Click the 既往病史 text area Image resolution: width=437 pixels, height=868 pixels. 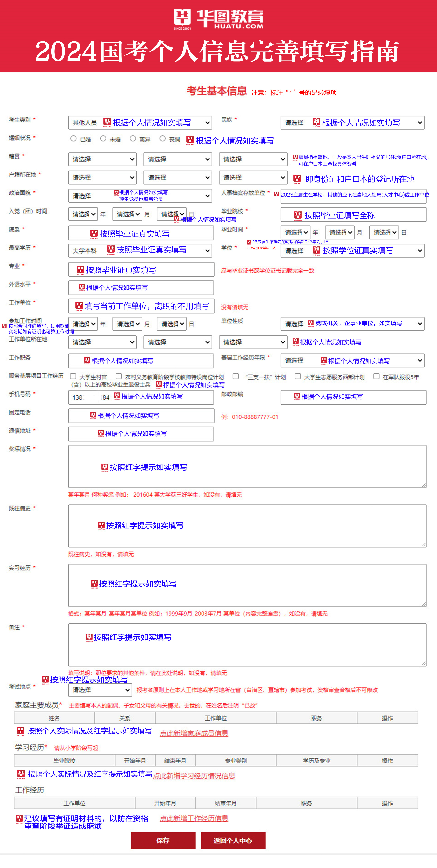(x=247, y=526)
